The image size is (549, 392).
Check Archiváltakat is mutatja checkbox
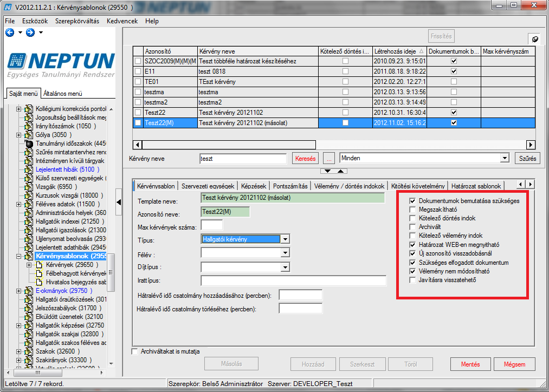pyautogui.click(x=135, y=351)
